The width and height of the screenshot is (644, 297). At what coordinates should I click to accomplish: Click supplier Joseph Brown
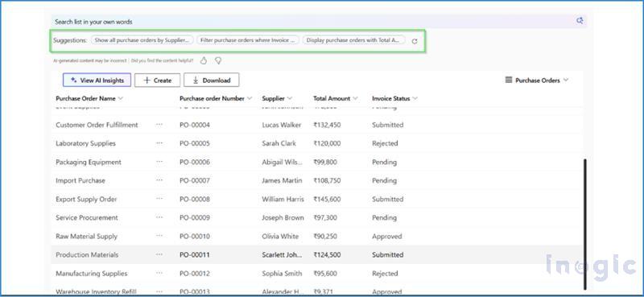coord(283,217)
